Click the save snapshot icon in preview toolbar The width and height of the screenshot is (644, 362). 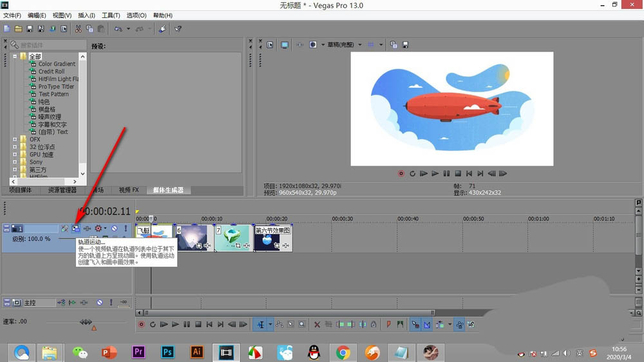405,45
